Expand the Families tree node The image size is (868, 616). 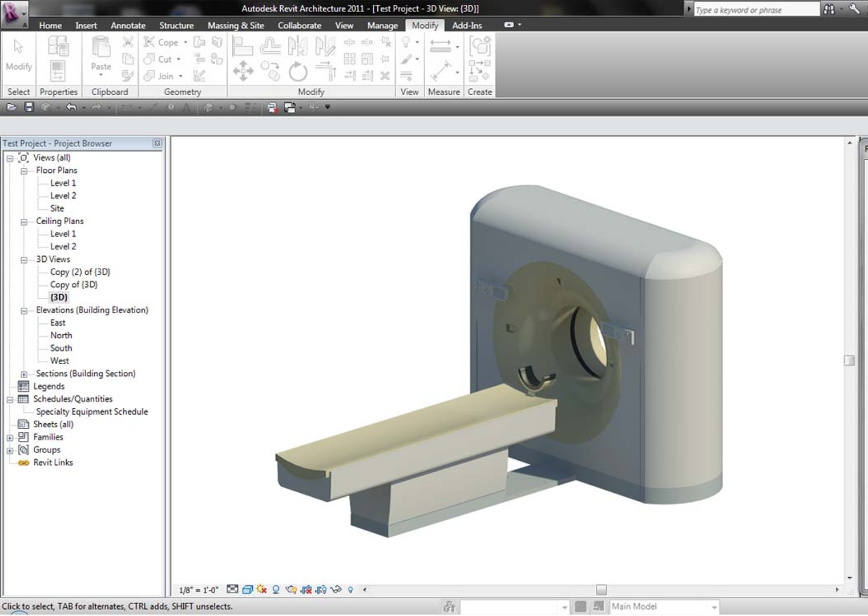coord(10,438)
